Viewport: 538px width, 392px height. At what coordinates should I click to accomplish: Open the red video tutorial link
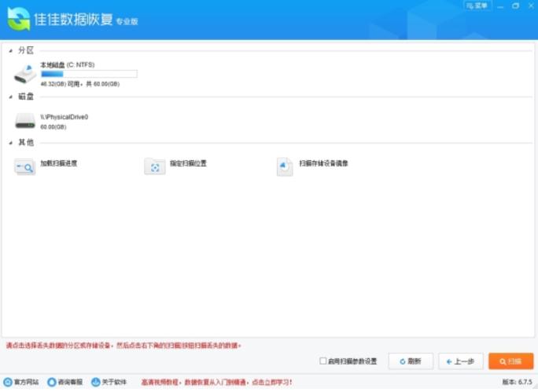pos(216,382)
